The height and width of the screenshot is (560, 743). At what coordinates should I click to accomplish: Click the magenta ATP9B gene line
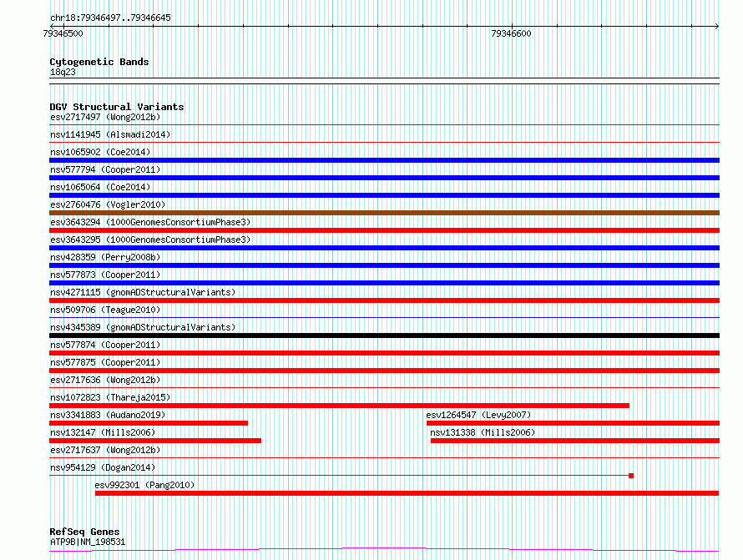click(384, 550)
